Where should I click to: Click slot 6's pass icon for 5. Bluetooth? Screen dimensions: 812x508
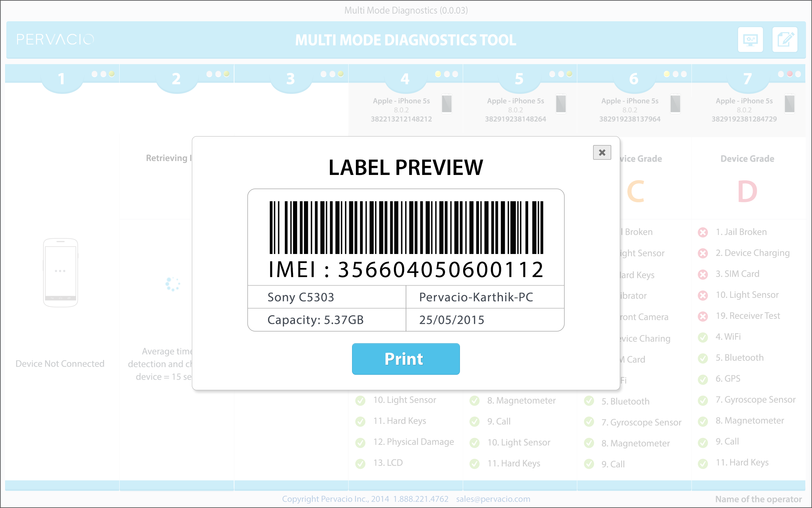[589, 401]
